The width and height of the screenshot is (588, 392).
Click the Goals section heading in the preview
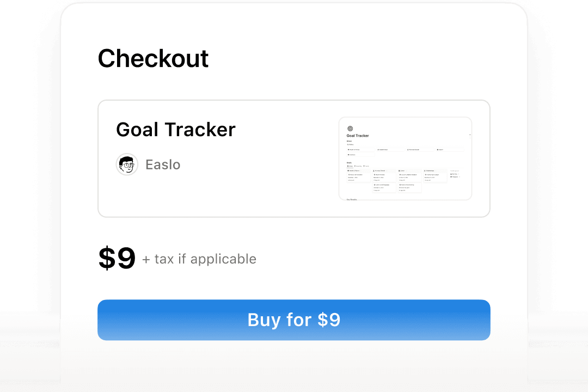pos(350,162)
